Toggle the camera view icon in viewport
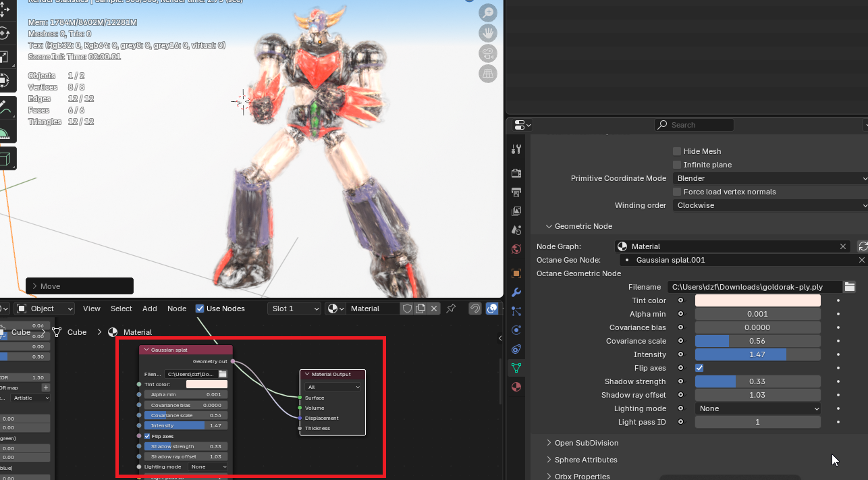This screenshot has height=480, width=868. [x=488, y=53]
